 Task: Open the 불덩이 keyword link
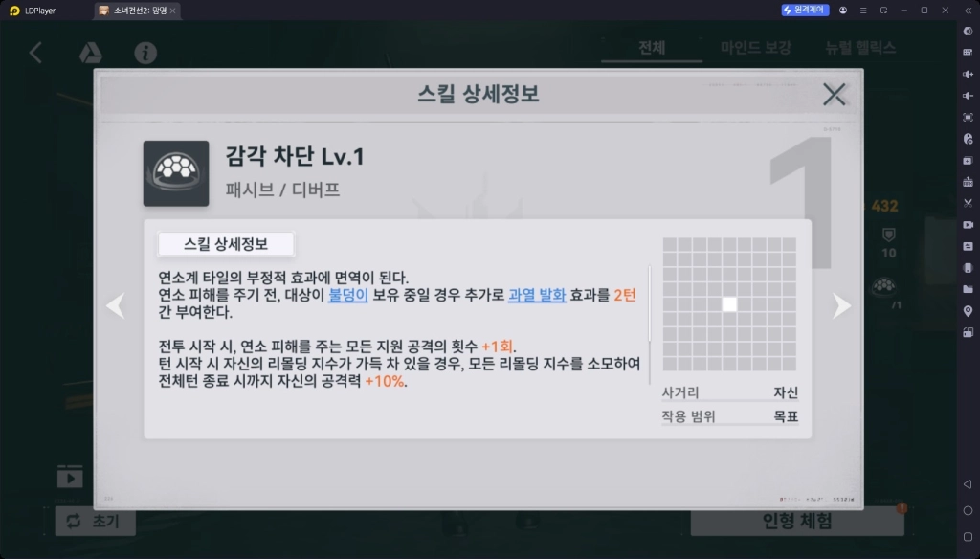click(347, 296)
